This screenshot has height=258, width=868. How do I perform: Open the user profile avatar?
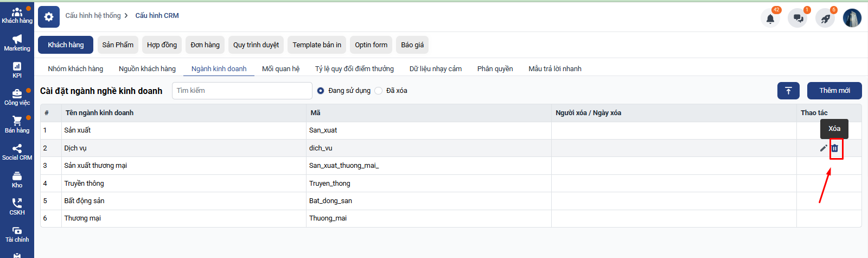coord(852,18)
